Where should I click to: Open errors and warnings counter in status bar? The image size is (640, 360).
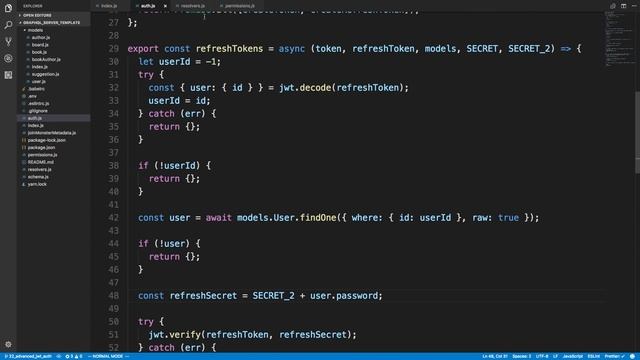pyautogui.click(x=73, y=356)
